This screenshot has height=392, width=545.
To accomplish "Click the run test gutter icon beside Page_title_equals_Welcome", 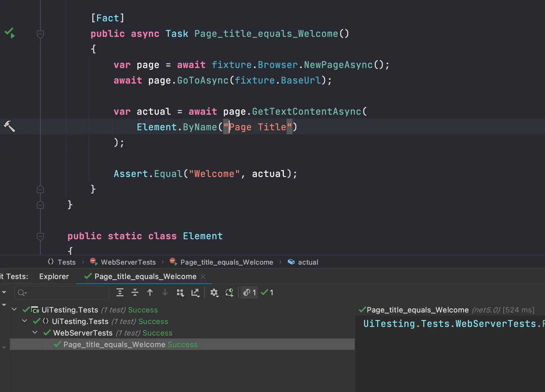I will tap(10, 33).
